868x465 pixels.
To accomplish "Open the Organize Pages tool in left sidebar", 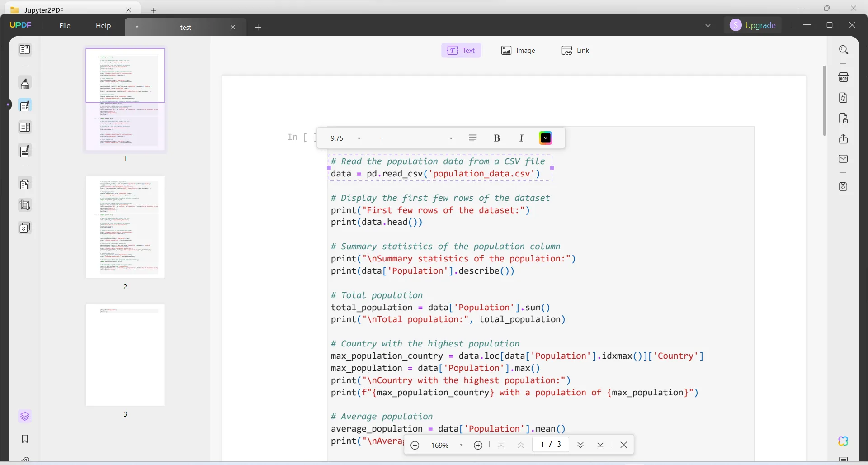I will [25, 184].
